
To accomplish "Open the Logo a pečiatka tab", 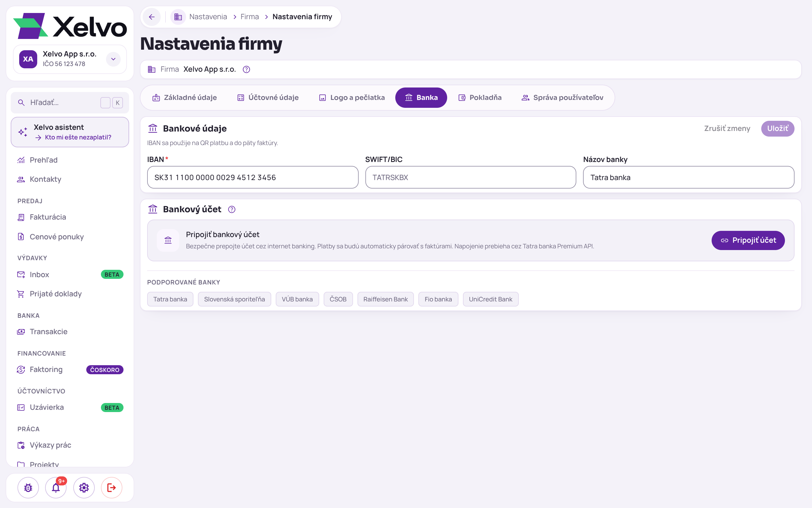I will (x=351, y=97).
